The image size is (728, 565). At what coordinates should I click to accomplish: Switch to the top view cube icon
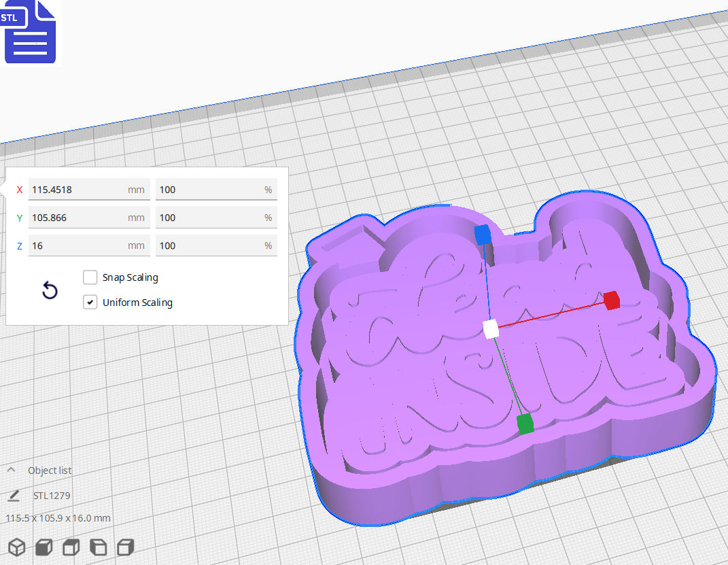point(71,547)
